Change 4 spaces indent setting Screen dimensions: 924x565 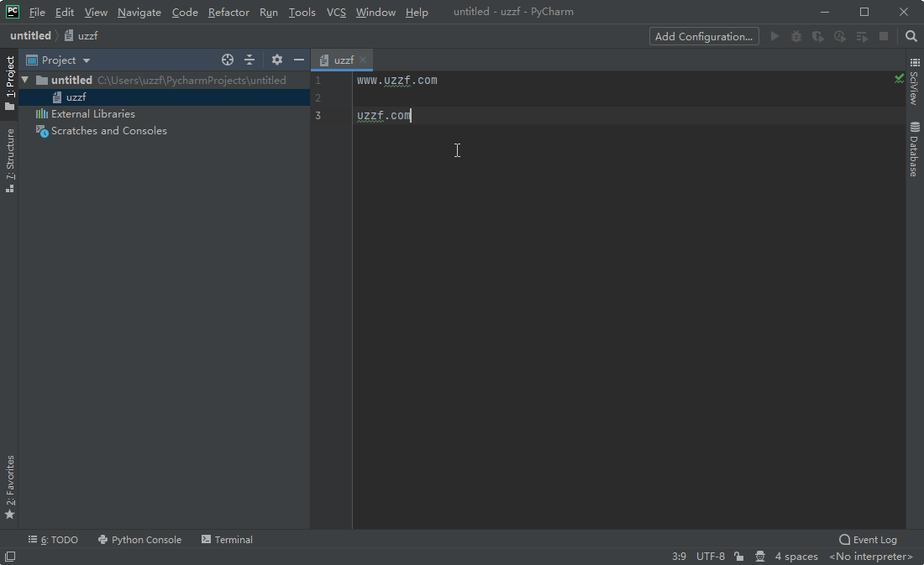pyautogui.click(x=796, y=556)
